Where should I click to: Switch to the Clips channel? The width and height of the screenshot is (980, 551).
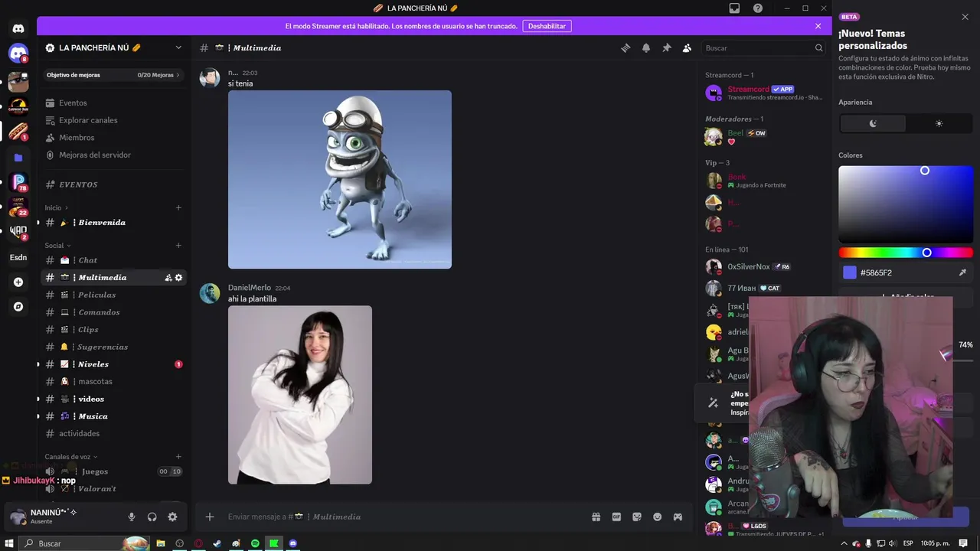(x=113, y=330)
